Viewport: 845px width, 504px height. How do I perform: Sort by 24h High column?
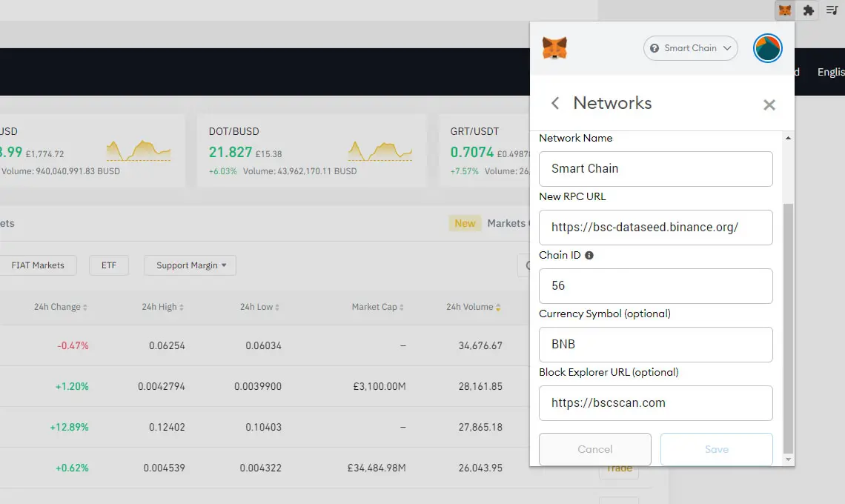(x=162, y=307)
